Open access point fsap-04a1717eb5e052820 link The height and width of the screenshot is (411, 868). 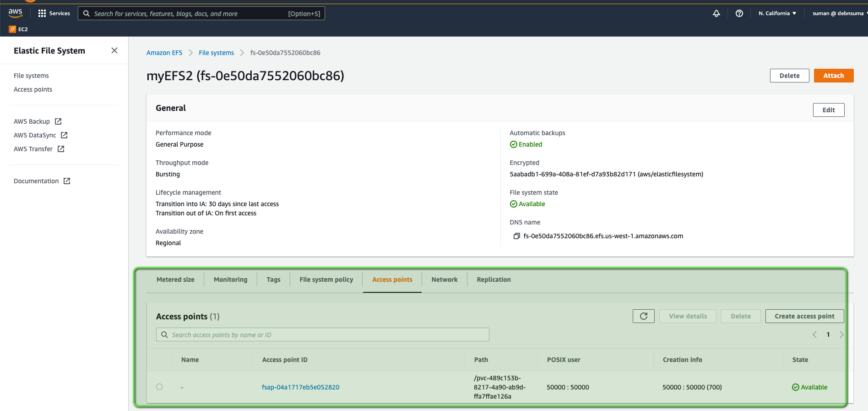pyautogui.click(x=300, y=387)
